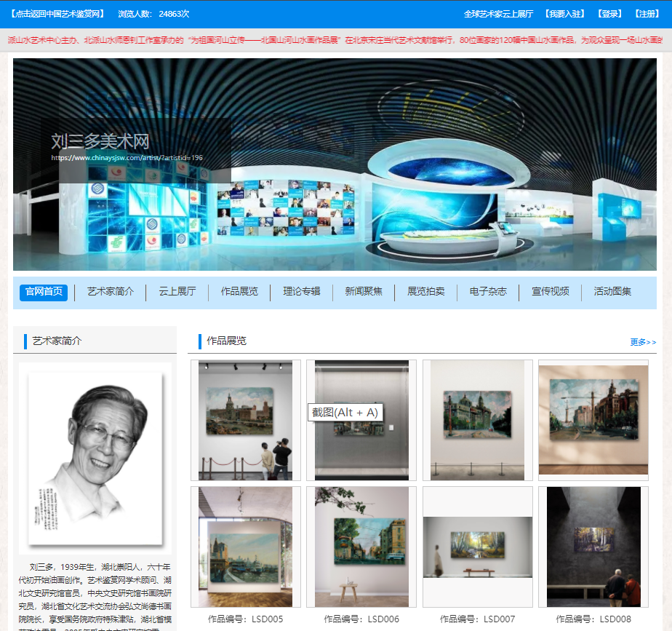Screen dimensions: 672x631
Task: Click the 我要入驻 link
Action: click(565, 14)
